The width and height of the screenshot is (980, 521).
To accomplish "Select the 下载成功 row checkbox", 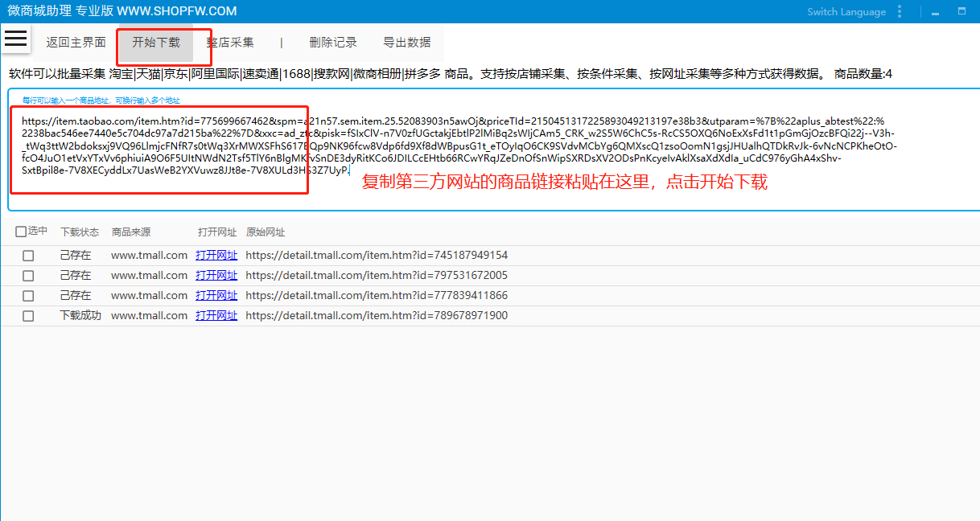I will click(28, 316).
